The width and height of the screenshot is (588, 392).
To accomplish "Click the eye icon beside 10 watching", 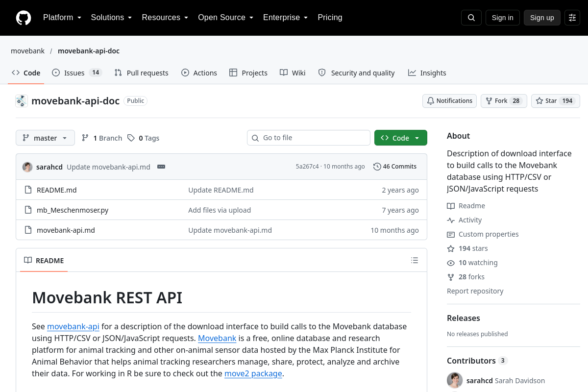I will [451, 263].
